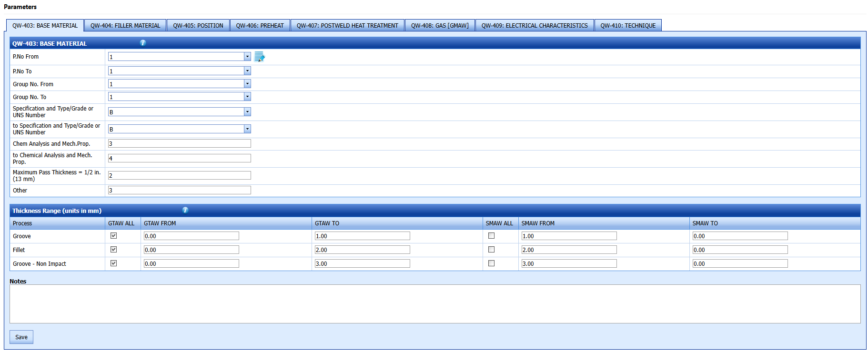Uncheck GTAW ALL for Groove row
The image size is (868, 353).
pyautogui.click(x=113, y=235)
